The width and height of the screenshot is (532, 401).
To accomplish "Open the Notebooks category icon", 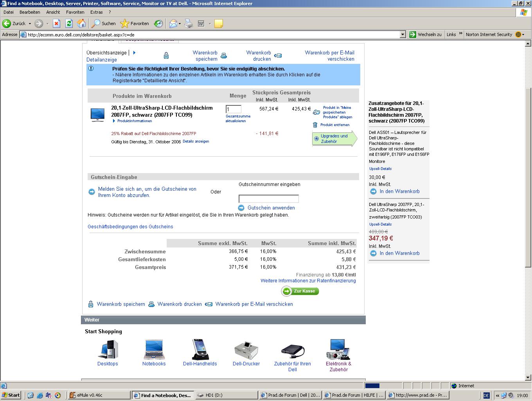I will click(x=154, y=350).
